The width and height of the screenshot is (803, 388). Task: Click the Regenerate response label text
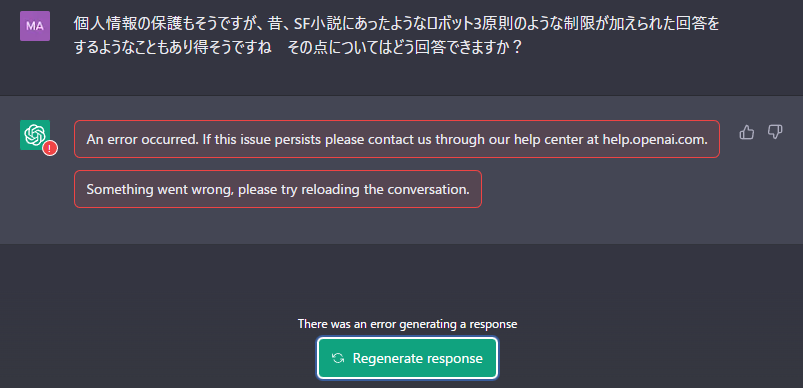(417, 358)
